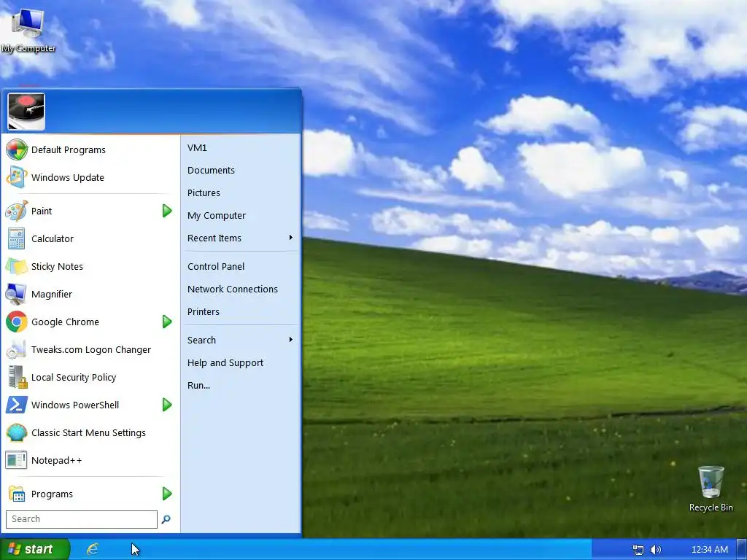
Task: Expand Google Chrome jump list arrow
Action: [x=167, y=322]
